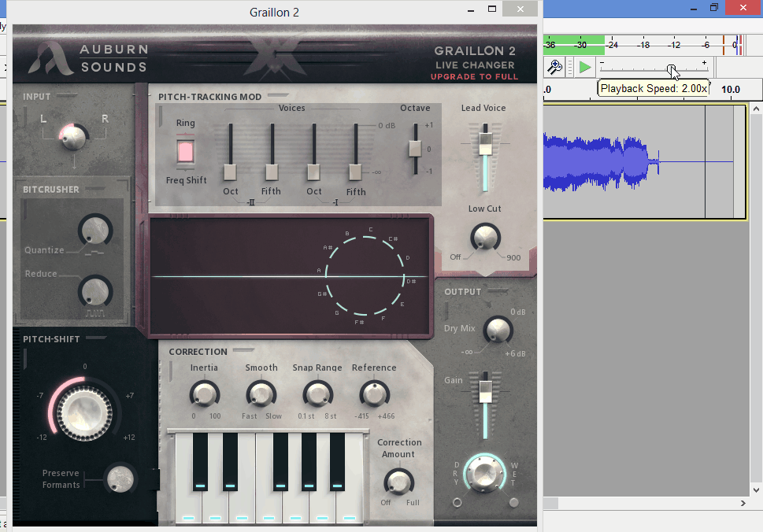The image size is (763, 532).
Task: Toggle the second black key D# on keyboard
Action: (x=230, y=461)
